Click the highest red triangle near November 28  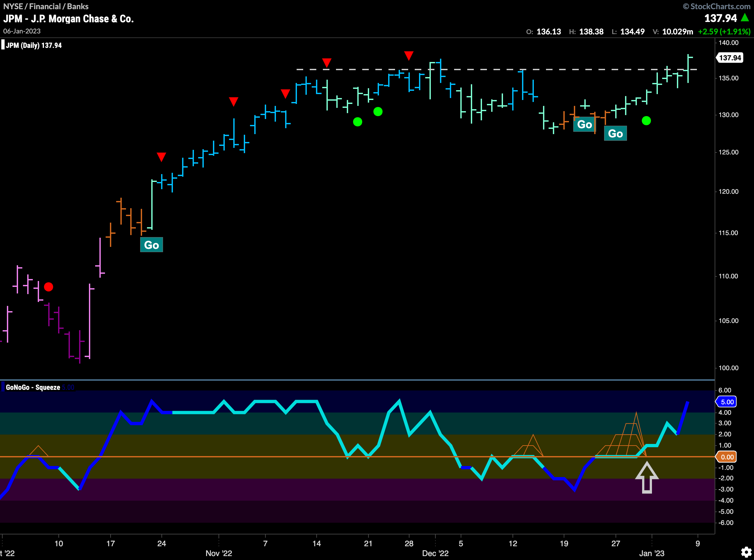[x=409, y=56]
